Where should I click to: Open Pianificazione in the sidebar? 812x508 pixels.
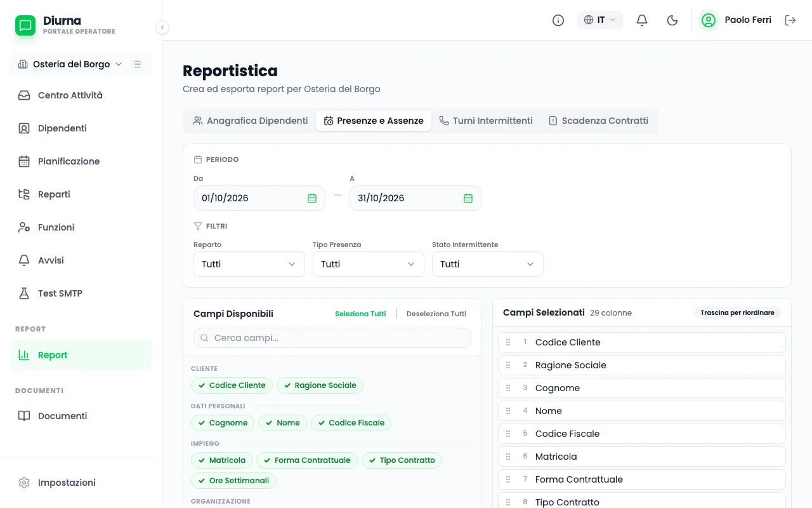81,161
